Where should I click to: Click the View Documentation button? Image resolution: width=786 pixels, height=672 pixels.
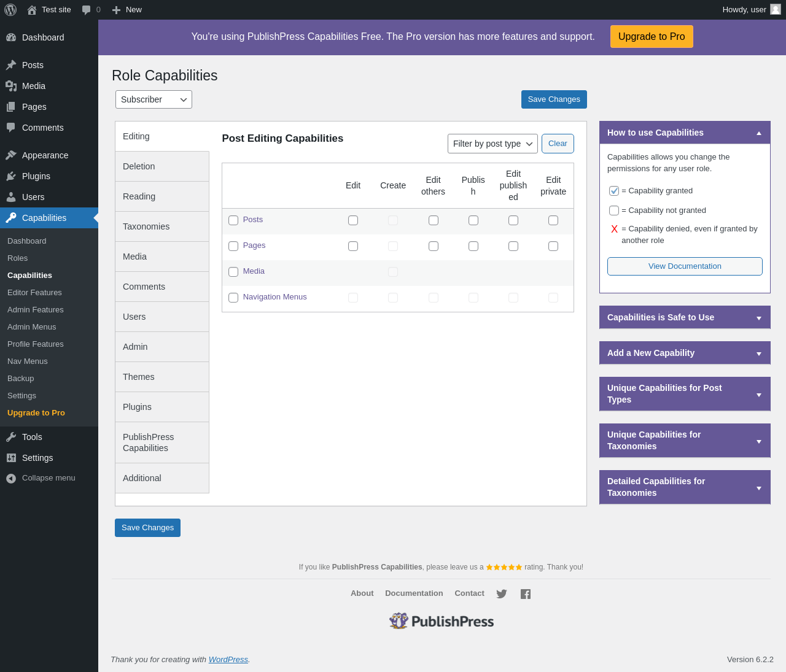click(685, 266)
